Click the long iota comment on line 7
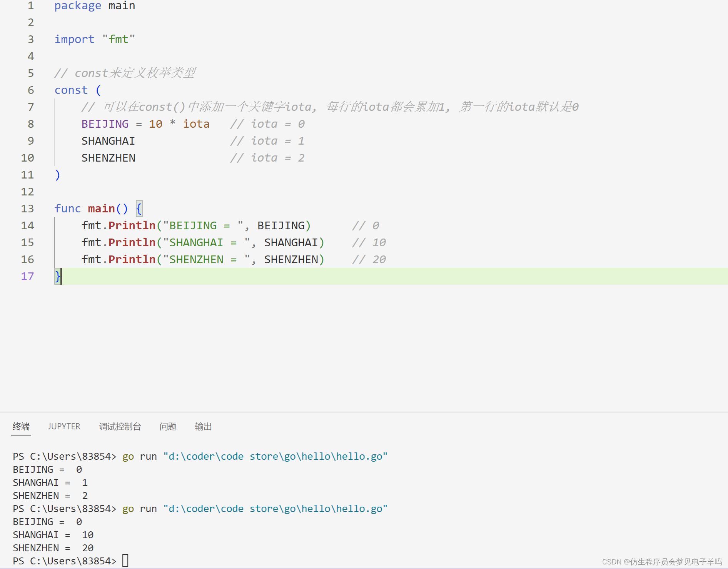728x569 pixels. tap(330, 107)
